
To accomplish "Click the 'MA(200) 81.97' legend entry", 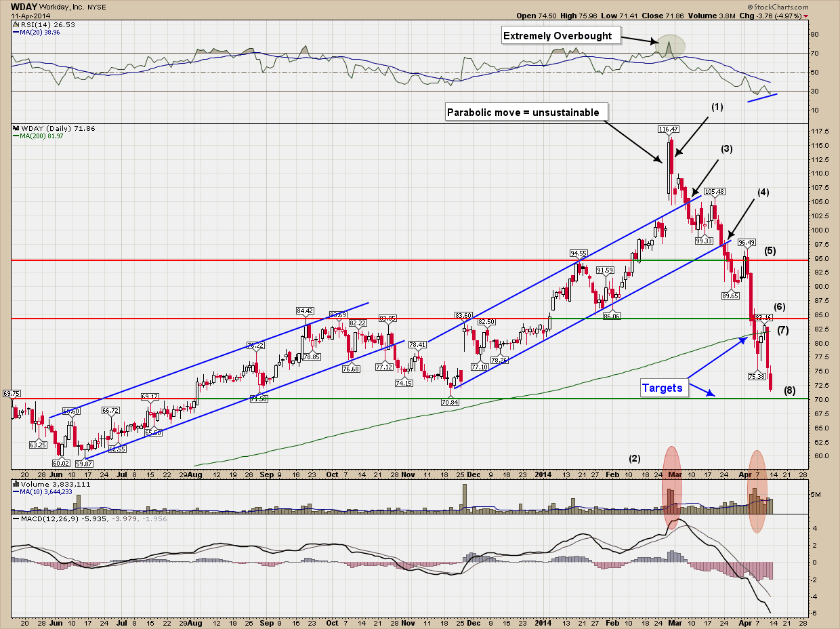I will [x=40, y=135].
